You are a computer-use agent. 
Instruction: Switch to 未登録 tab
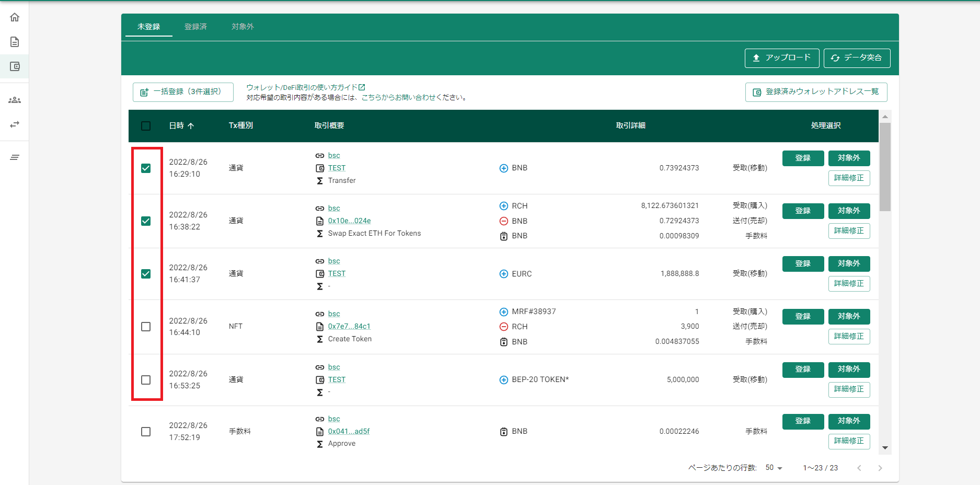[149, 27]
